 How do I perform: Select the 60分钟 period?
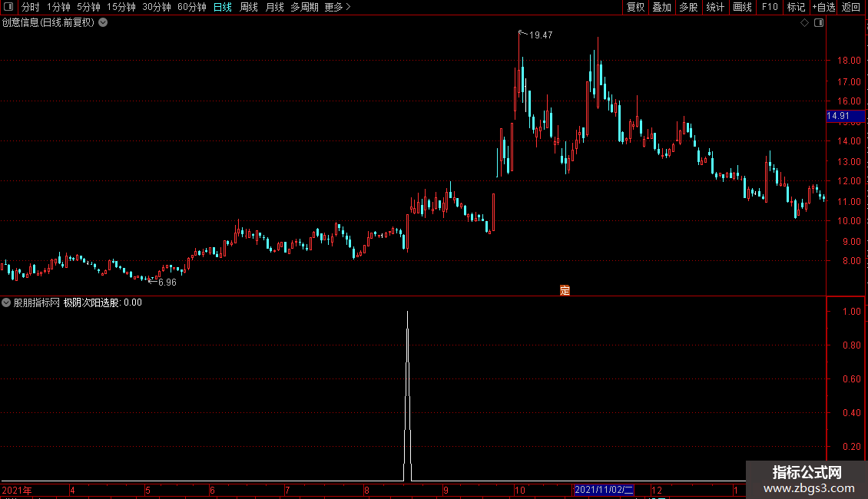[192, 7]
